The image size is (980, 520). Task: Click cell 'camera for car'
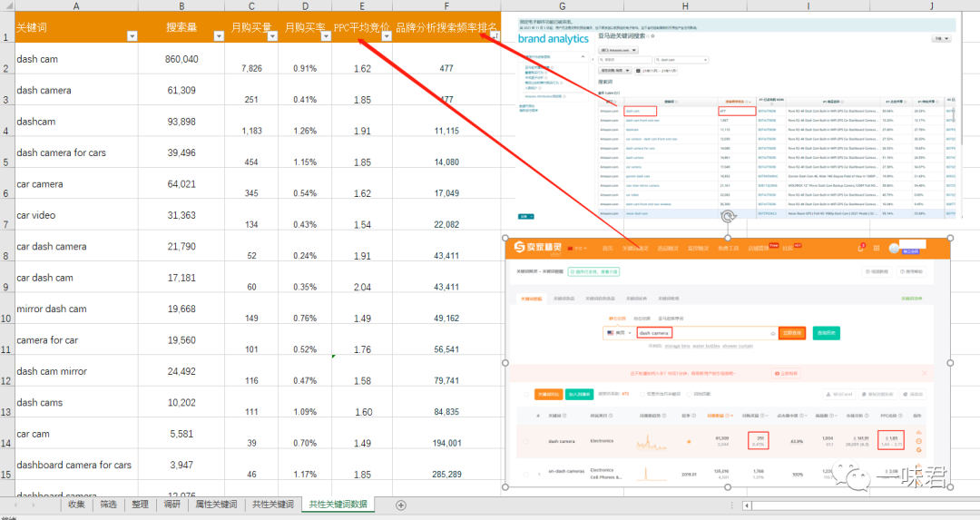(x=76, y=340)
